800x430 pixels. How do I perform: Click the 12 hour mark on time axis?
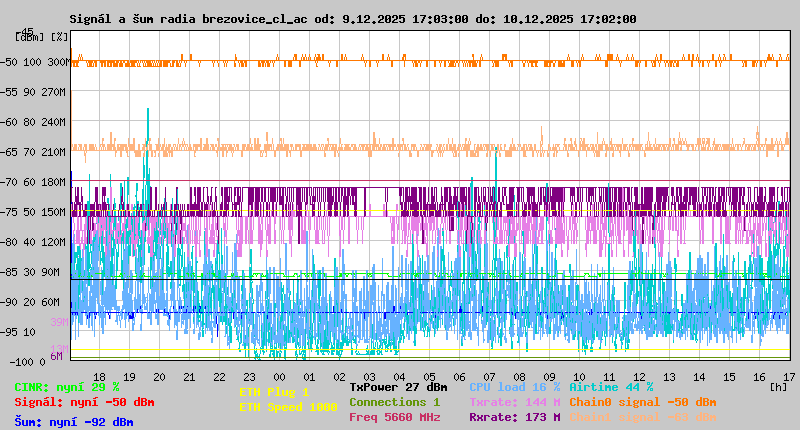tap(640, 376)
